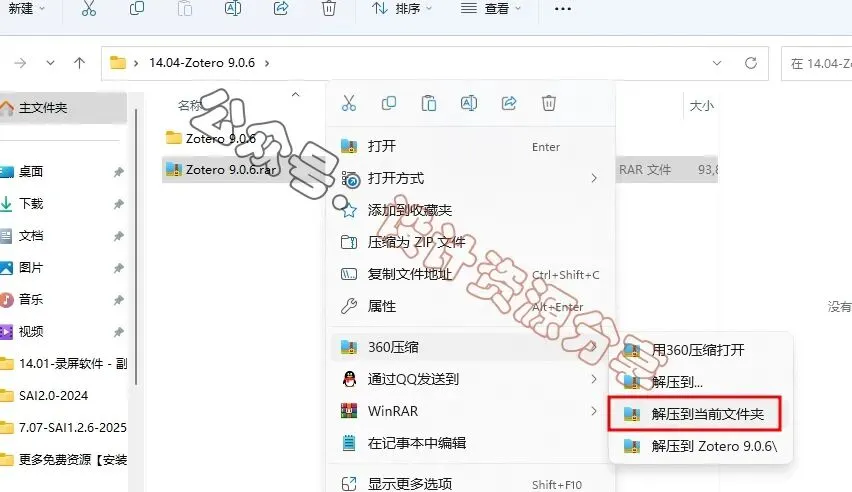Click the 14.04-Zotero 9.0.6 breadcrumb
Image resolution: width=852 pixels, height=492 pixels.
click(202, 63)
